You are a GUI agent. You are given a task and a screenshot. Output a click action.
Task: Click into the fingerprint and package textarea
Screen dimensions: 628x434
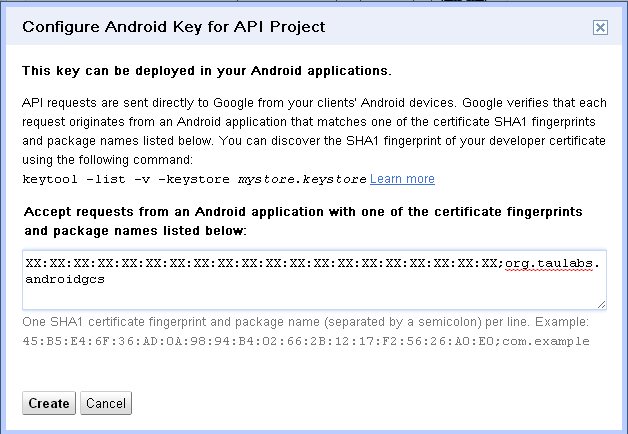pyautogui.click(x=314, y=280)
